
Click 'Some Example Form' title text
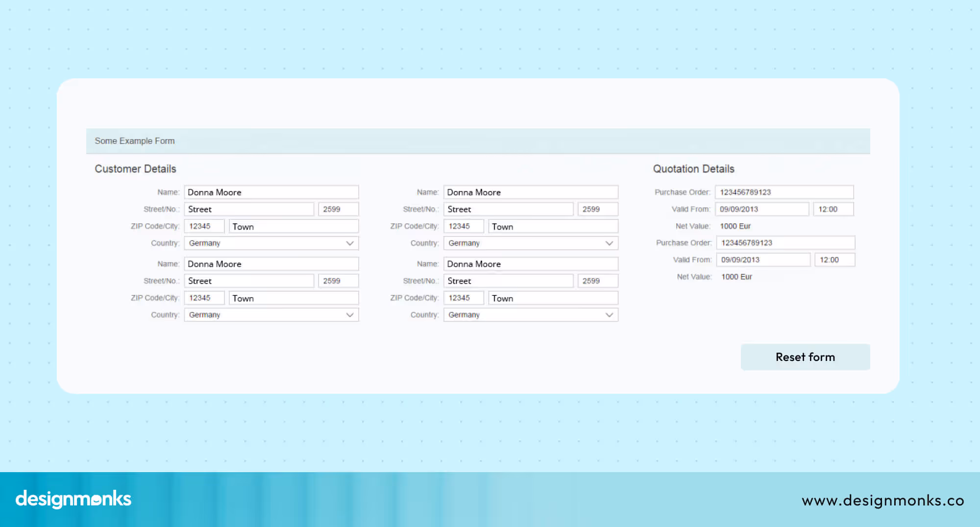click(x=135, y=141)
